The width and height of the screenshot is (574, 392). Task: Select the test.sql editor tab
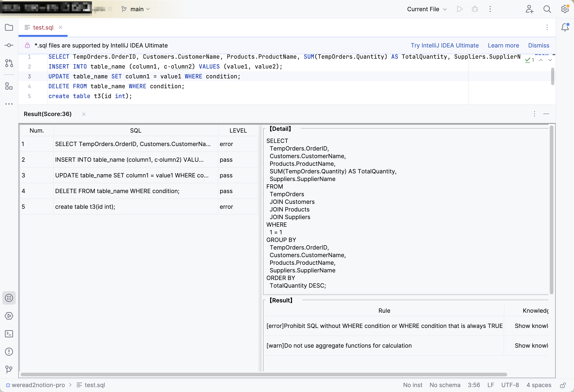(43, 27)
